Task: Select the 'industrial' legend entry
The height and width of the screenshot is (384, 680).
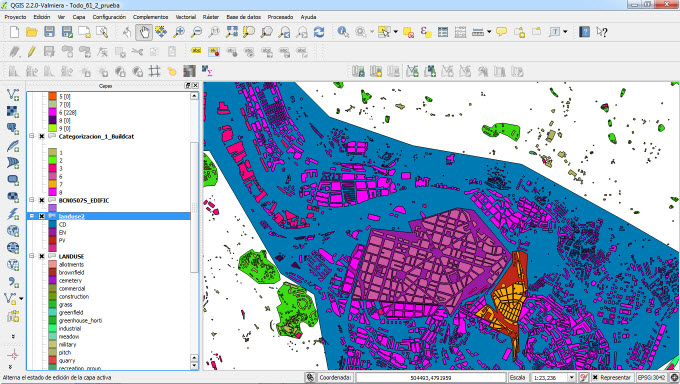Action: [70, 328]
